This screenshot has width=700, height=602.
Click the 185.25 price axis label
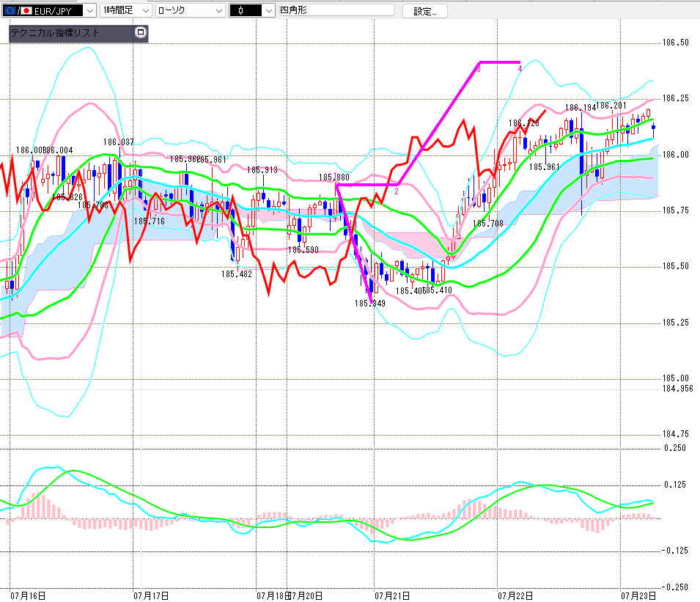point(675,323)
